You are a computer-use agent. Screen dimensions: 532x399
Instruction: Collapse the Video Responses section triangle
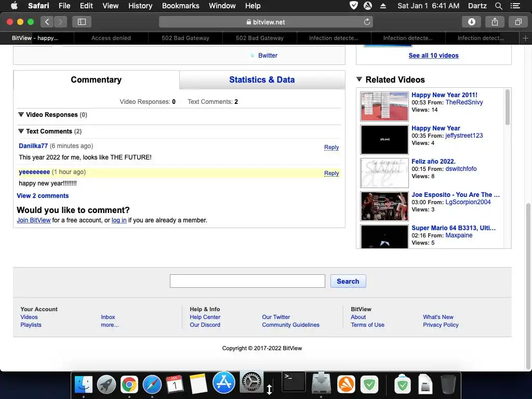(21, 115)
